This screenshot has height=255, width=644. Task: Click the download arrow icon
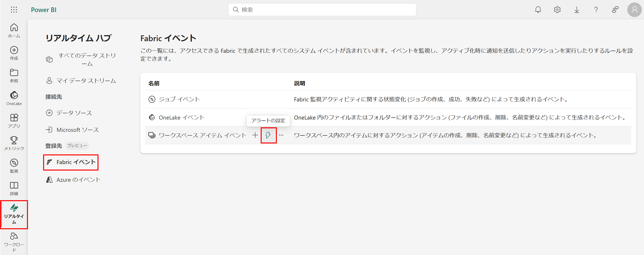click(x=577, y=10)
